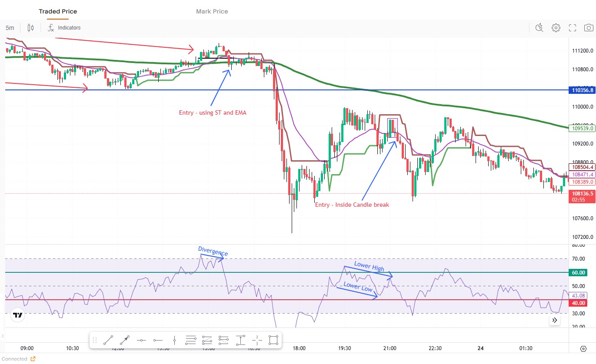This screenshot has width=596, height=364.
Task: Select the Trend Line drawing tool
Action: tap(109, 340)
